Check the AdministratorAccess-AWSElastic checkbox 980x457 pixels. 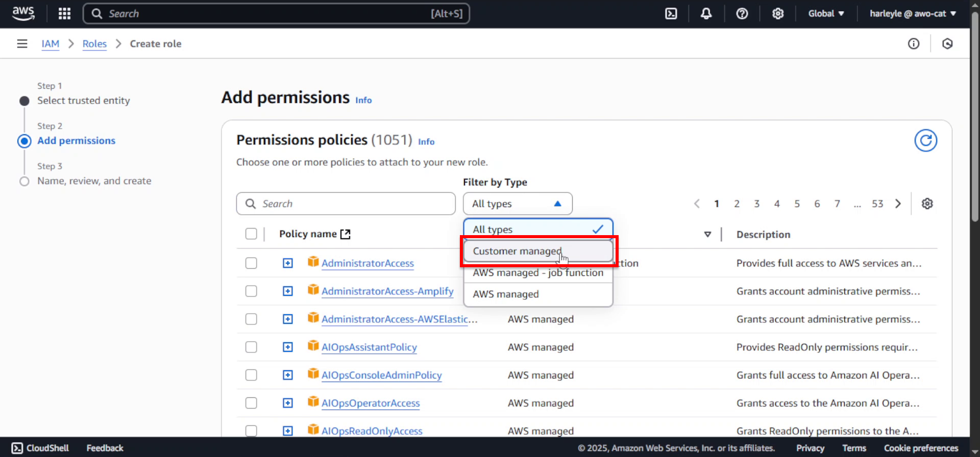point(251,319)
